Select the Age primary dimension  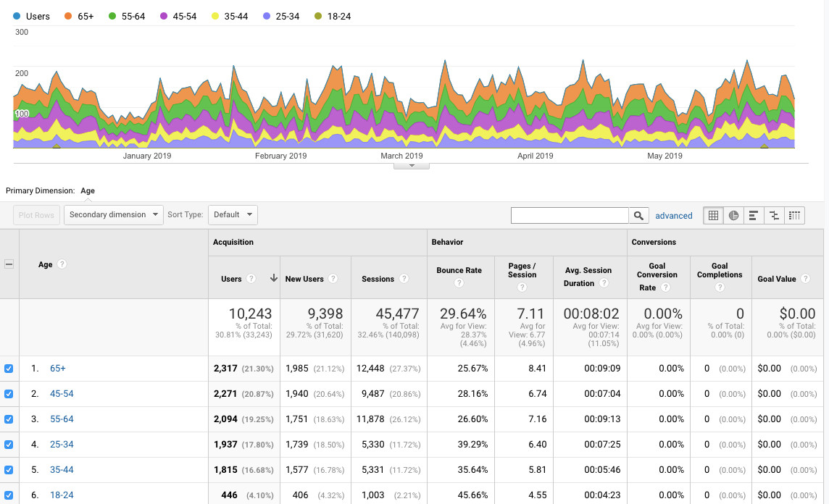point(88,191)
